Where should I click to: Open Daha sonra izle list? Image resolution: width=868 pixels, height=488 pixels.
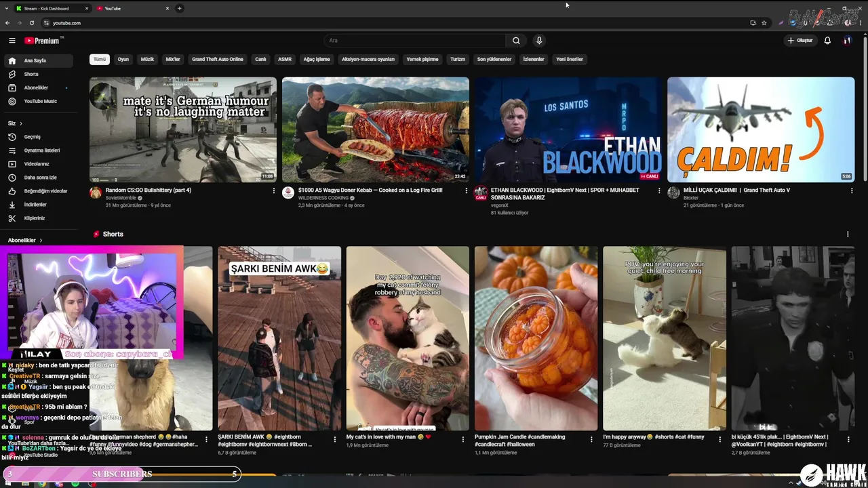click(x=39, y=178)
